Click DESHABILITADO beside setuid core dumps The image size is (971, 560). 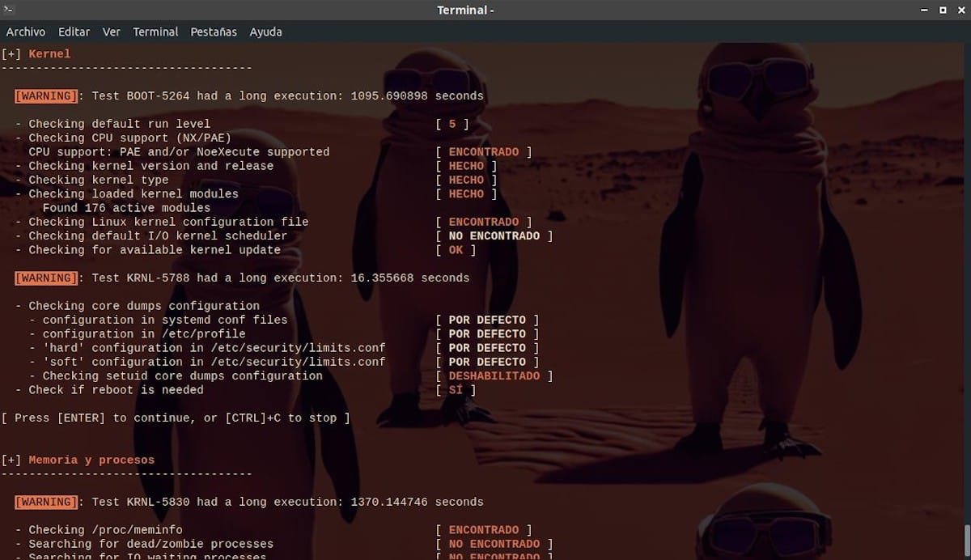[x=494, y=375]
